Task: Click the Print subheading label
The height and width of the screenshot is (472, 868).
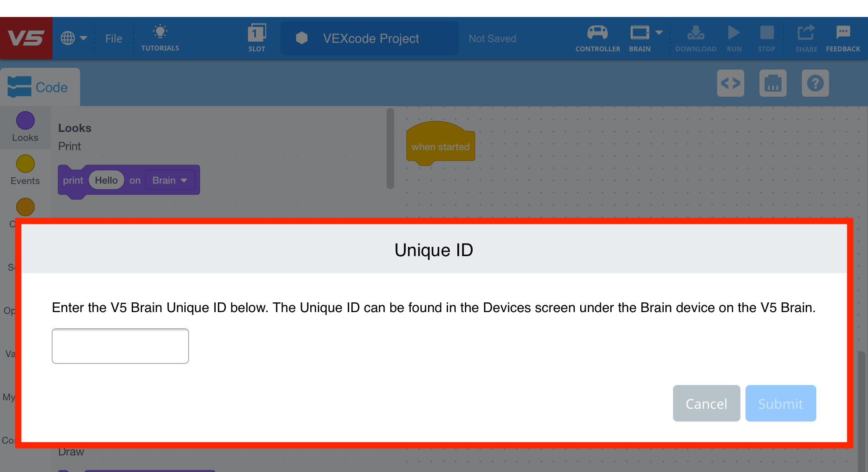Action: tap(70, 146)
